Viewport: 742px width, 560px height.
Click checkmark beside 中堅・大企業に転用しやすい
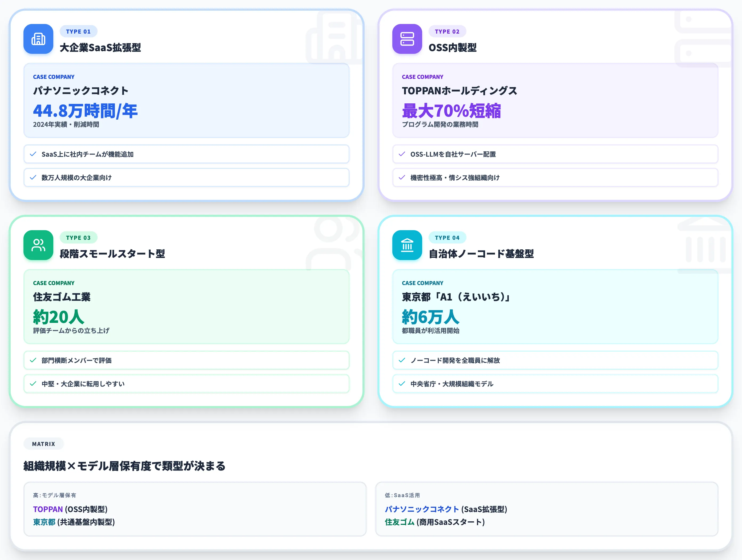click(33, 384)
